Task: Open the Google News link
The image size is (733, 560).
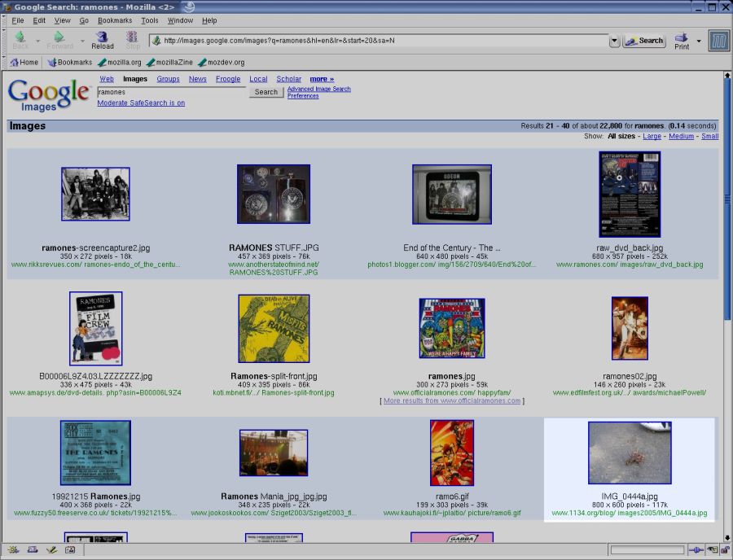Action: coord(198,79)
